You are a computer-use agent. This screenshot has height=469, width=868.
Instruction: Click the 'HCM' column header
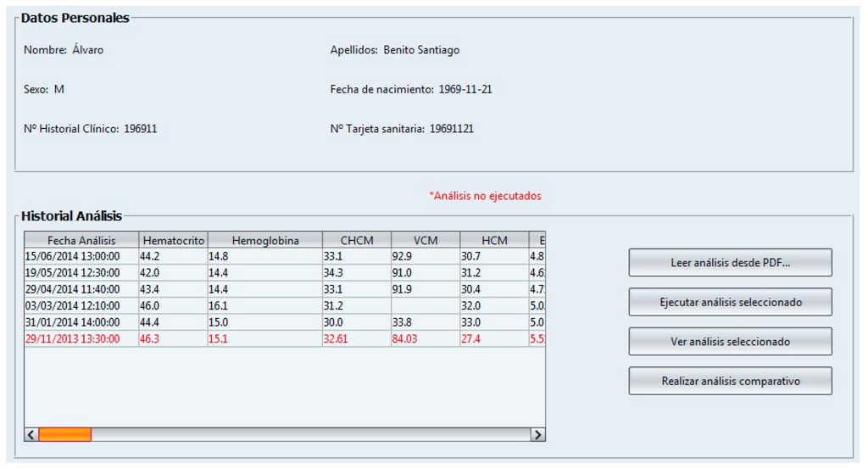pyautogui.click(x=493, y=240)
